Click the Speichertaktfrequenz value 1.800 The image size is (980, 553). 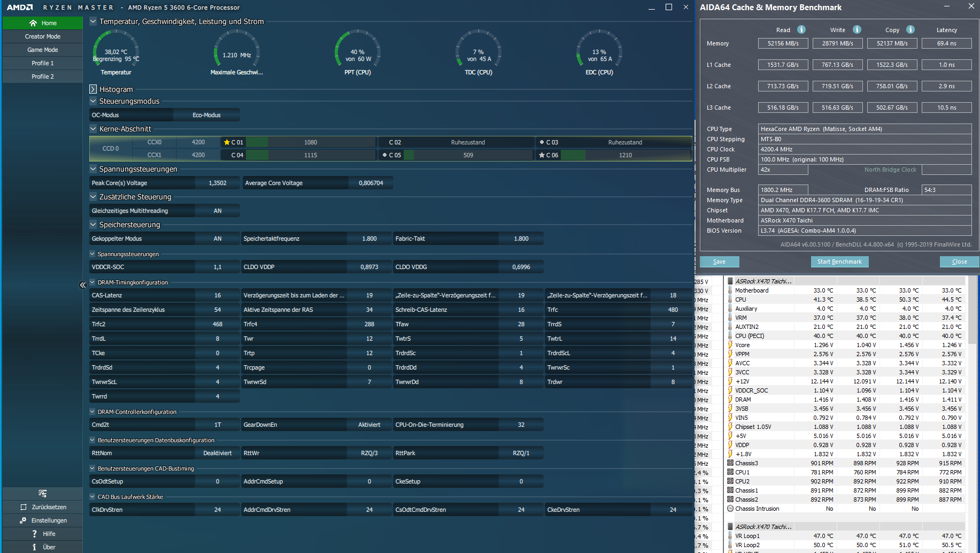pyautogui.click(x=369, y=239)
